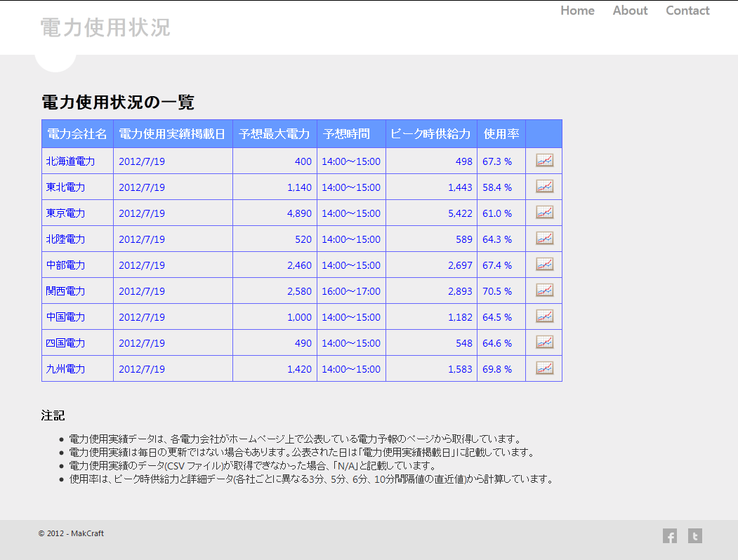Image resolution: width=738 pixels, height=560 pixels.
Task: Click the 5,422 peak supply value
Action: (460, 213)
